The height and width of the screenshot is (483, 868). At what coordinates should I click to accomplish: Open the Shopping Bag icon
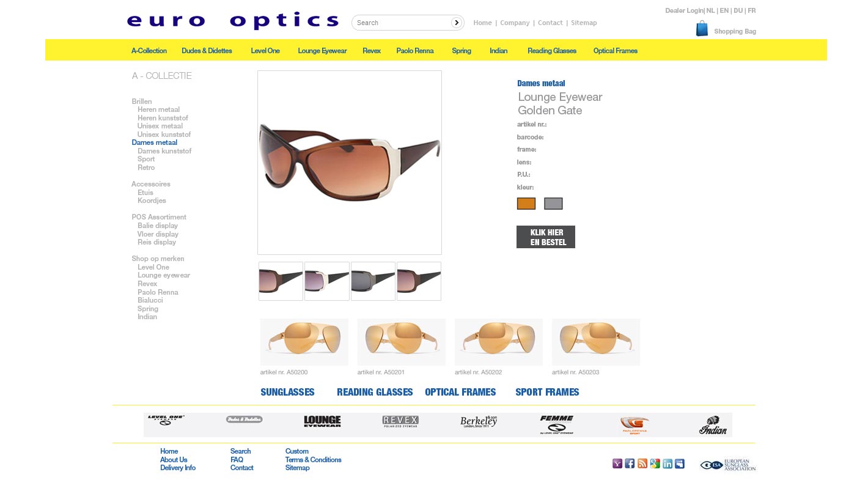(702, 29)
